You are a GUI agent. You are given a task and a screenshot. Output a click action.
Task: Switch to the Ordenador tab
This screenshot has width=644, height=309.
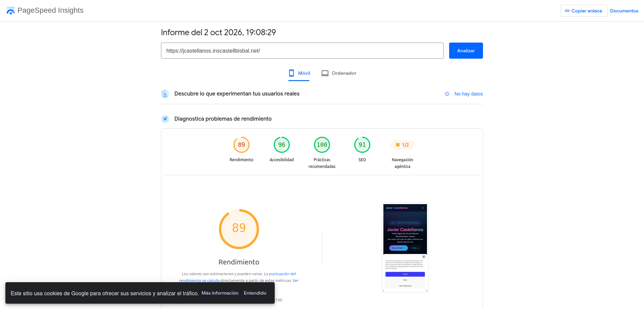pos(339,73)
